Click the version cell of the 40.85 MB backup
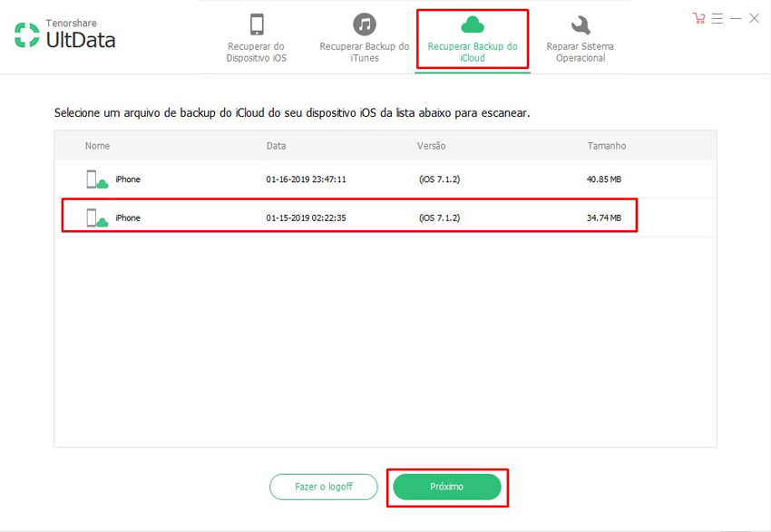Image resolution: width=771 pixels, height=532 pixels. click(x=440, y=179)
